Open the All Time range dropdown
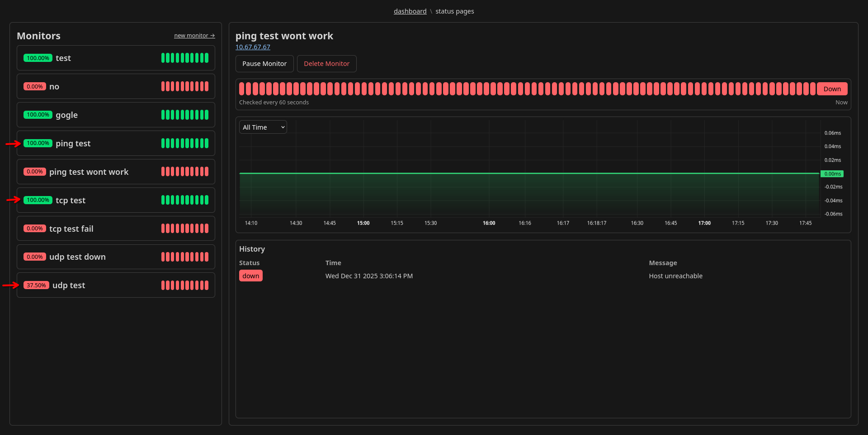Screen dimensions: 868x435 coord(263,127)
